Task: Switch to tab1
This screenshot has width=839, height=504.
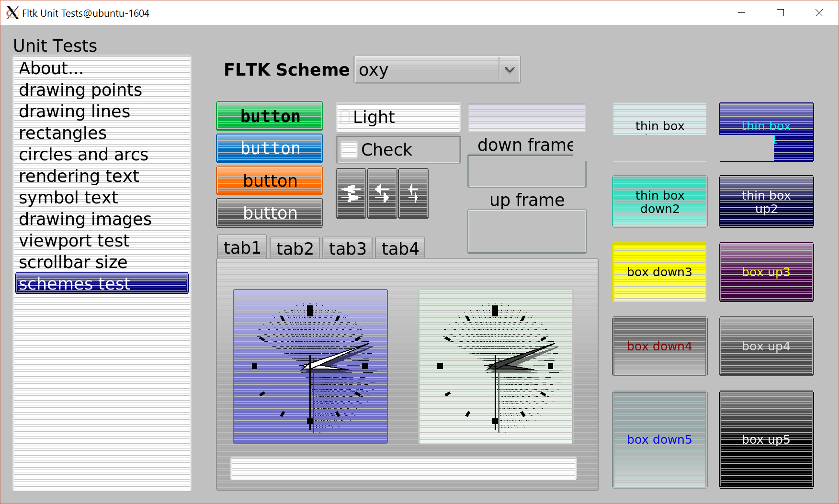Action: click(242, 247)
